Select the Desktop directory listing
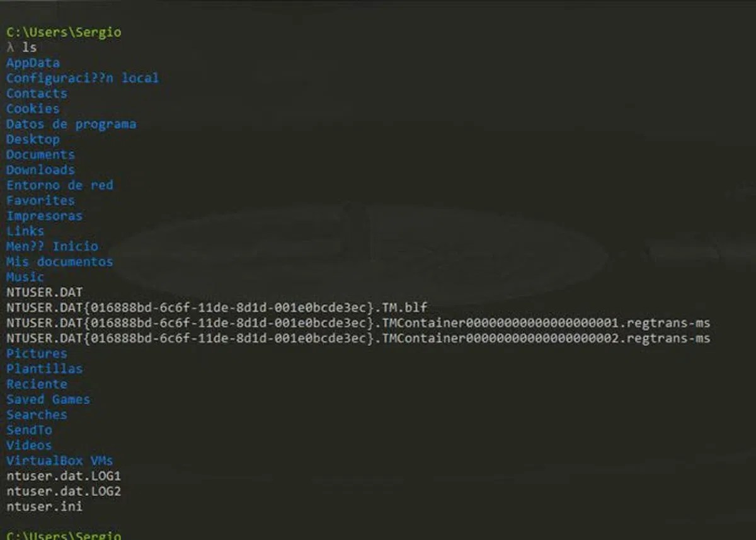756x540 pixels. [33, 139]
